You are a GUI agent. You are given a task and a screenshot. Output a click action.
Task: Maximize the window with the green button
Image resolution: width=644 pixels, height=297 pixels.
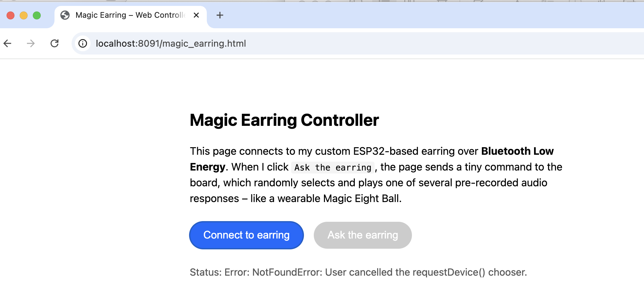tap(37, 15)
